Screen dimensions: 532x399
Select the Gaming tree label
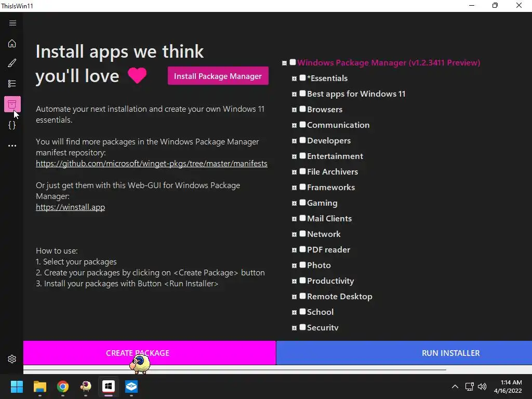(322, 203)
